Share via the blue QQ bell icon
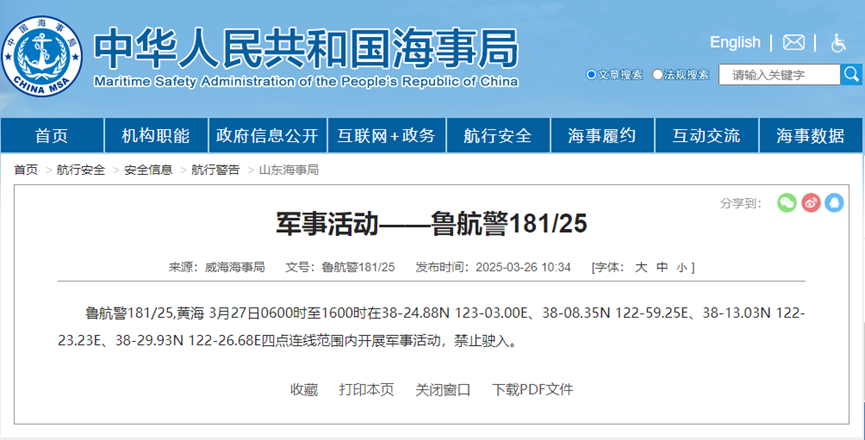 [834, 203]
